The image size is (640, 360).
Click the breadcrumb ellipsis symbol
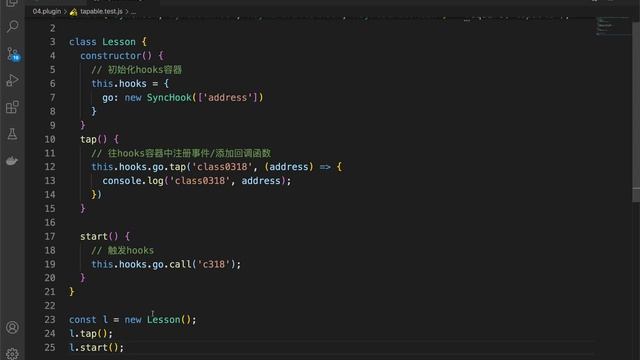click(x=133, y=11)
